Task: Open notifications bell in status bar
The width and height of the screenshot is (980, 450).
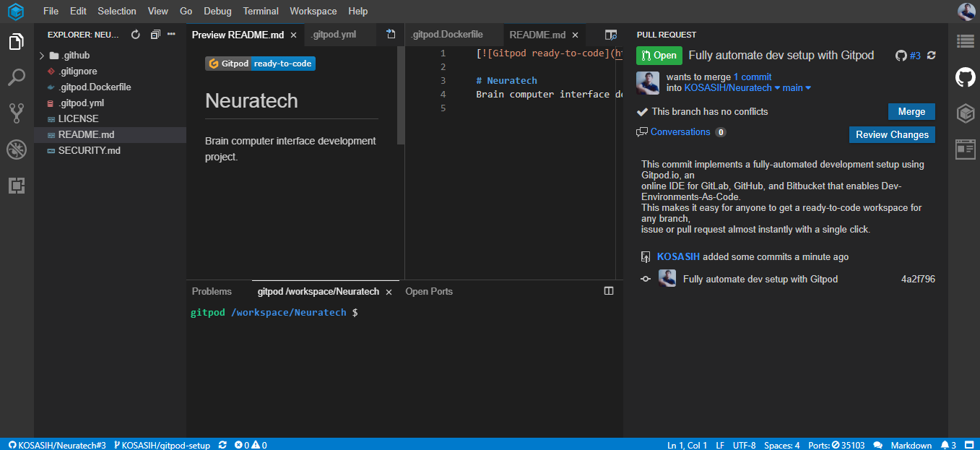Action: pyautogui.click(x=949, y=445)
